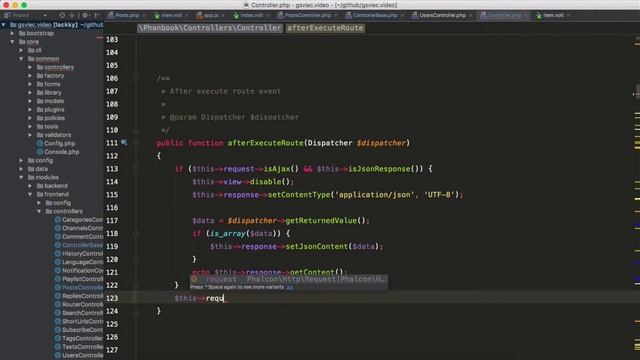Click the hide Project panel icon

[97, 15]
